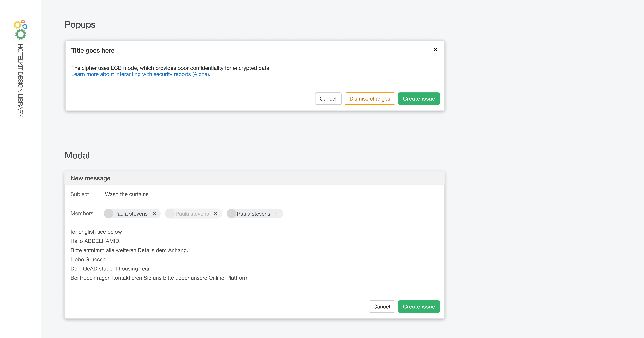Click the faded second member avatar

(x=170, y=213)
